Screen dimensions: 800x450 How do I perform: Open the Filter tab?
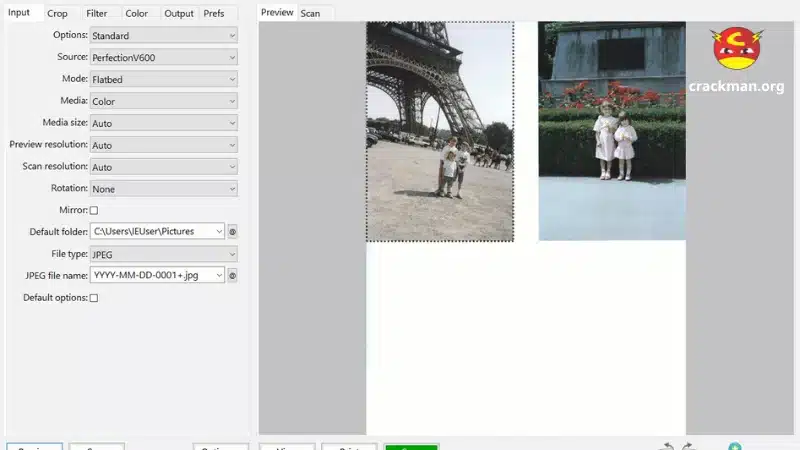pyautogui.click(x=97, y=14)
